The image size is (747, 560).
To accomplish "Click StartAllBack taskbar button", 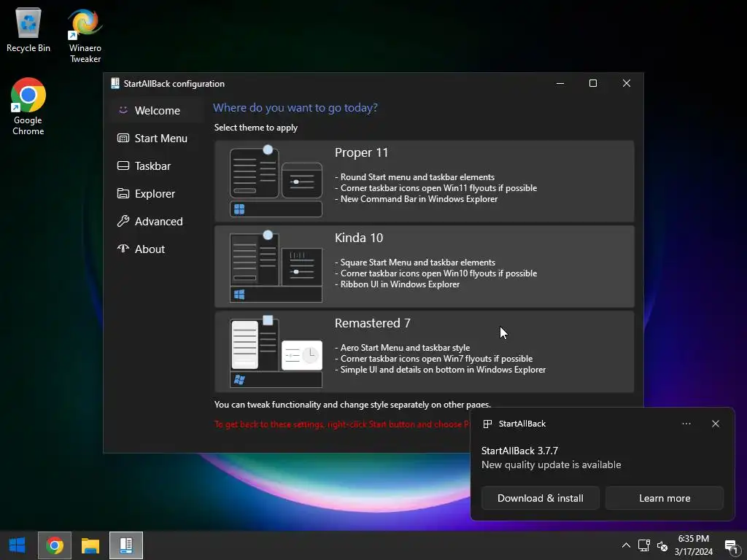I will (125, 545).
